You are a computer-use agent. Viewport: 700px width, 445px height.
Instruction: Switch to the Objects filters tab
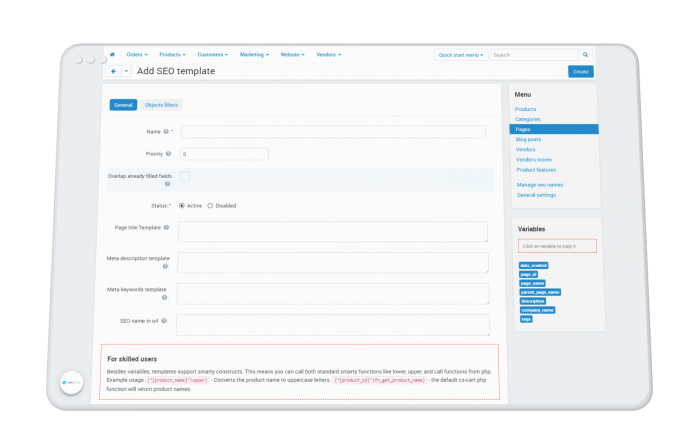point(161,105)
